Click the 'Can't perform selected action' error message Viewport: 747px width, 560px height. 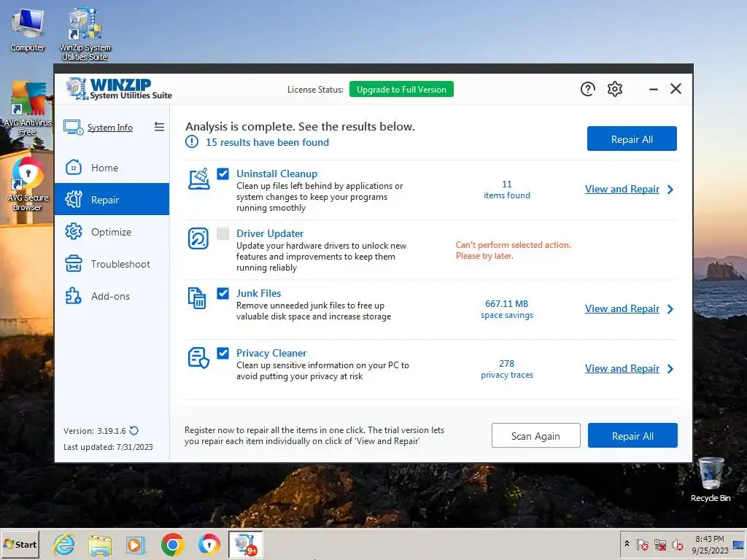(x=513, y=250)
